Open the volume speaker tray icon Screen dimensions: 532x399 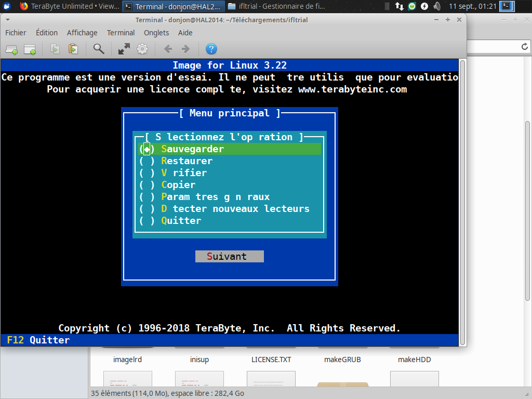(x=437, y=6)
